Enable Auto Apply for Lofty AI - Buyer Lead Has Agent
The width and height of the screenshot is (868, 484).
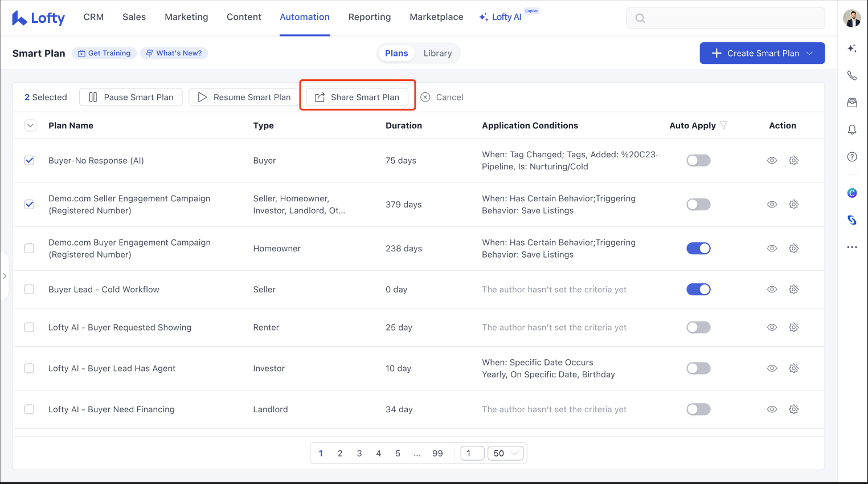[698, 368]
